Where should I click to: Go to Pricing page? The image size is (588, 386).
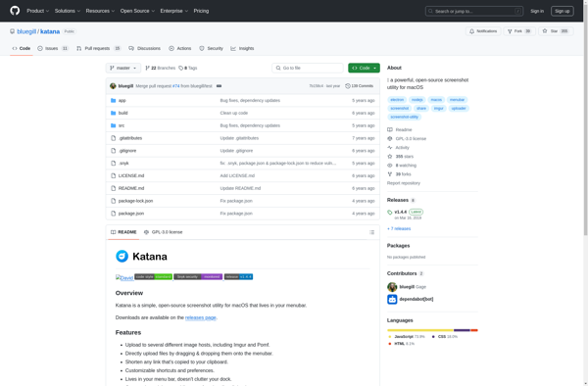coord(201,11)
